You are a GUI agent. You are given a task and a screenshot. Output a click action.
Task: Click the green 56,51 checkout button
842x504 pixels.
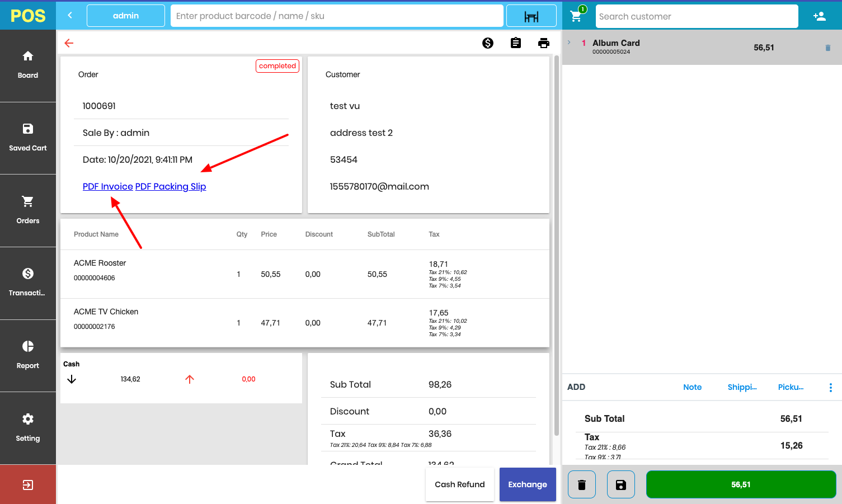tap(741, 484)
